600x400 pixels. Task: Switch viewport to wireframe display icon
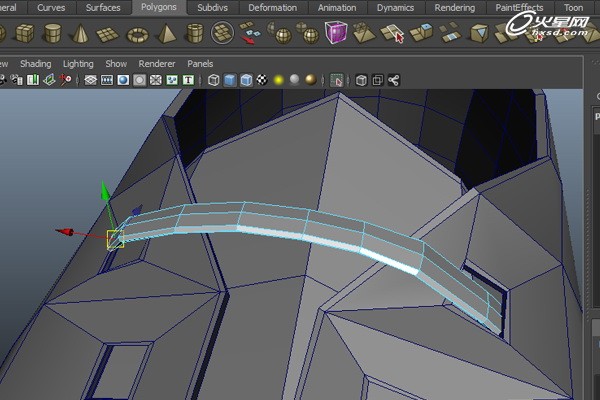(x=211, y=80)
